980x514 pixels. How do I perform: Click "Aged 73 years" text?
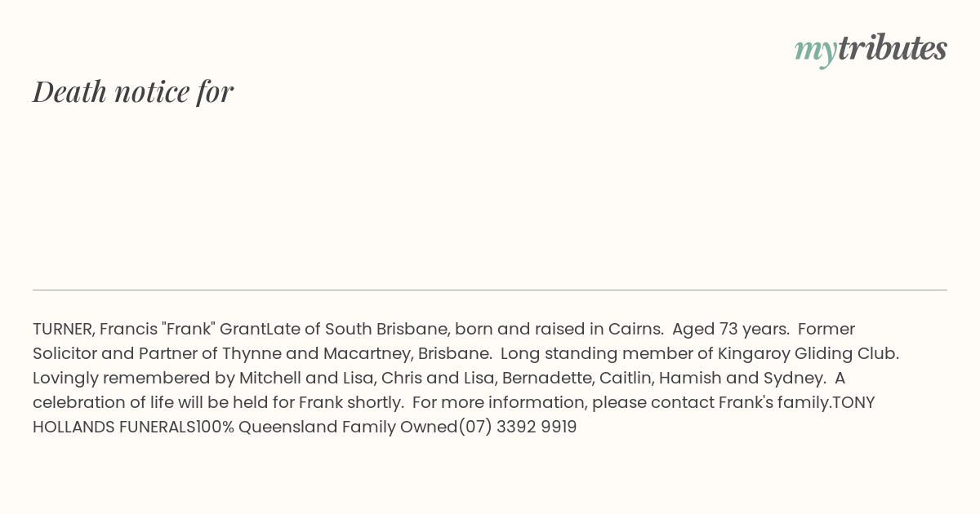click(730, 329)
